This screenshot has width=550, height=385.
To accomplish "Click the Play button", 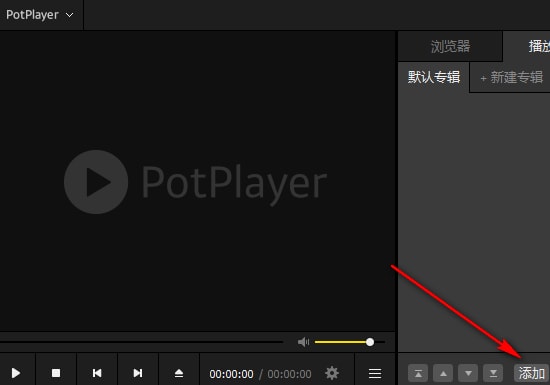I will point(16,373).
